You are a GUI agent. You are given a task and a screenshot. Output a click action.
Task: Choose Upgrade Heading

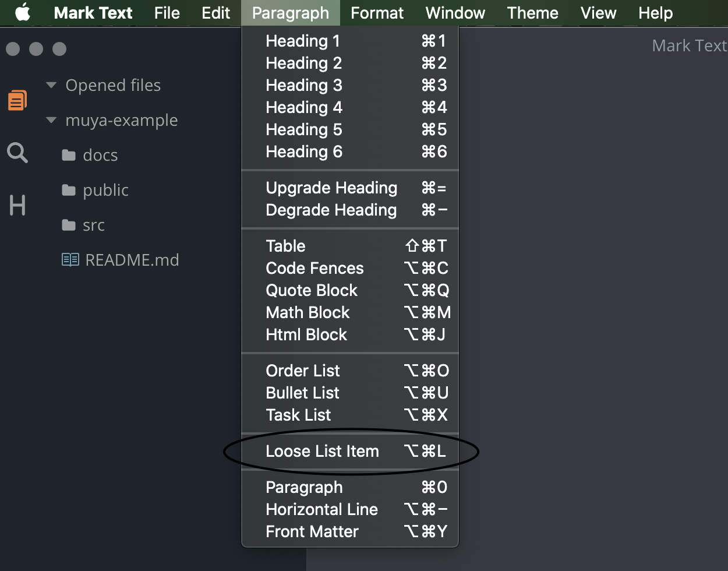pyautogui.click(x=331, y=188)
